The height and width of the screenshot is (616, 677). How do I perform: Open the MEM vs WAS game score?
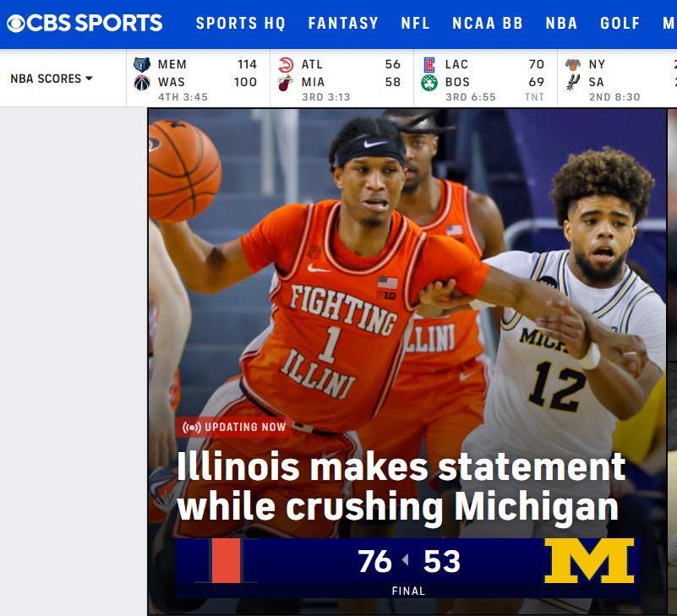pos(198,78)
